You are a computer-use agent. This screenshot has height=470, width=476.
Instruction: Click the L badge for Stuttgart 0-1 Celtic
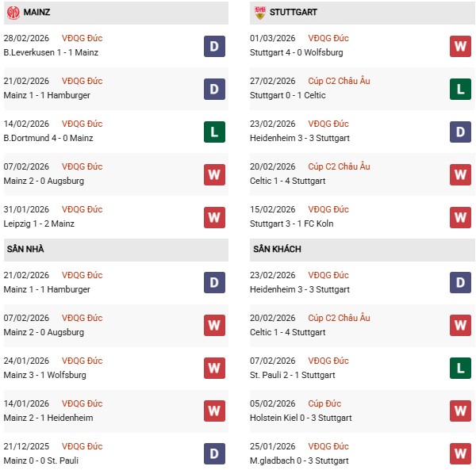460,89
